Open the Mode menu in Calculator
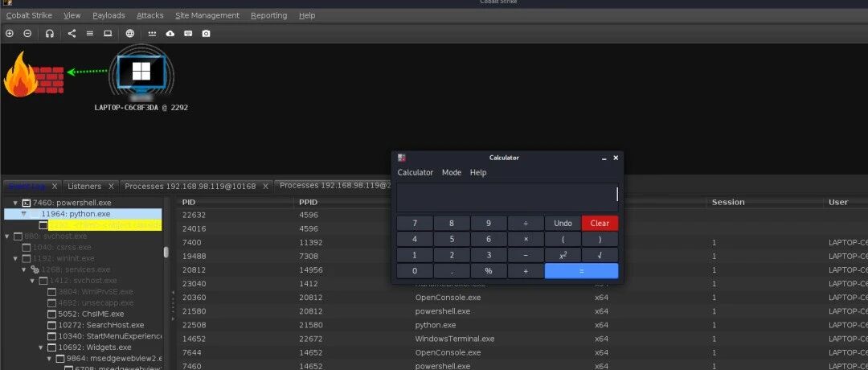This screenshot has width=868, height=370. point(452,172)
